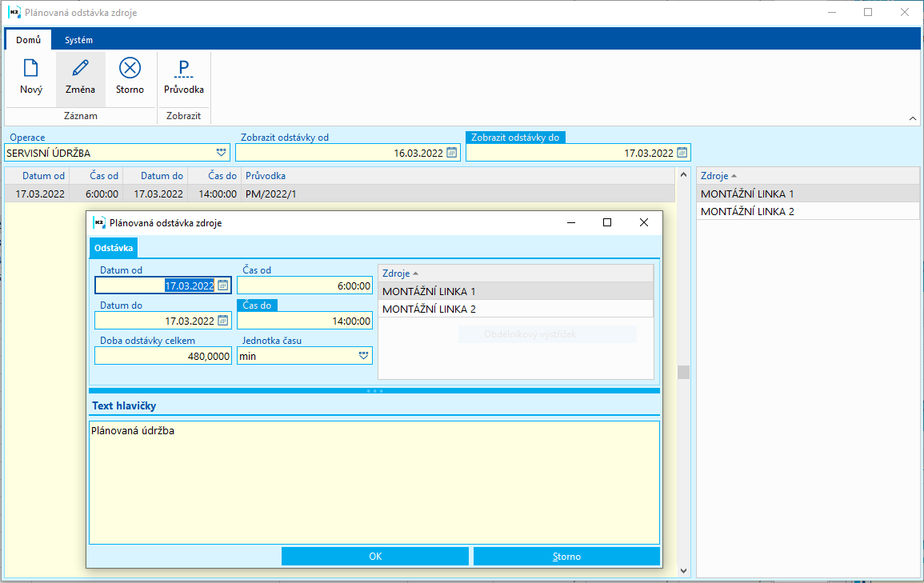Expand the Operace dropdown

[221, 153]
